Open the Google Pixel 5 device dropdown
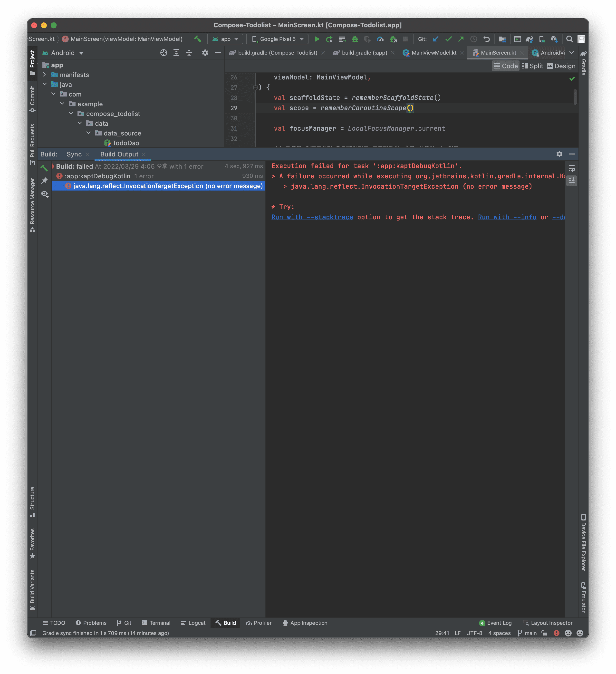The width and height of the screenshot is (616, 674). (277, 39)
